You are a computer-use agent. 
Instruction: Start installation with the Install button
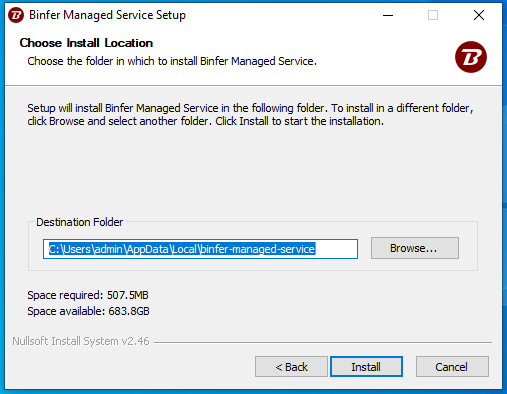tap(366, 367)
